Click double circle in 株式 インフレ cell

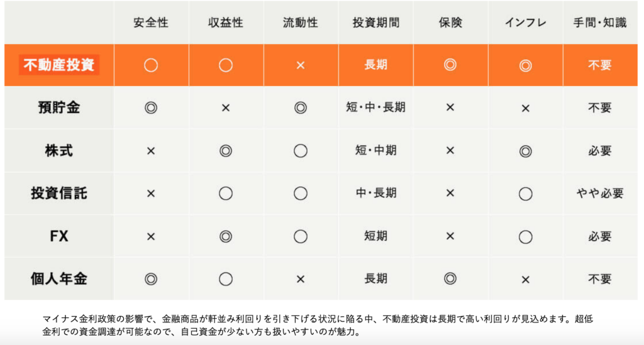point(525,151)
